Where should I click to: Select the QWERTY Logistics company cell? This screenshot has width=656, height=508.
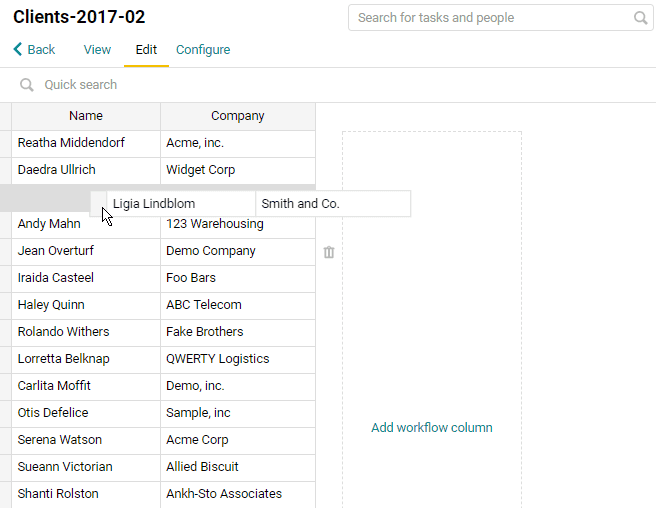[x=238, y=359]
